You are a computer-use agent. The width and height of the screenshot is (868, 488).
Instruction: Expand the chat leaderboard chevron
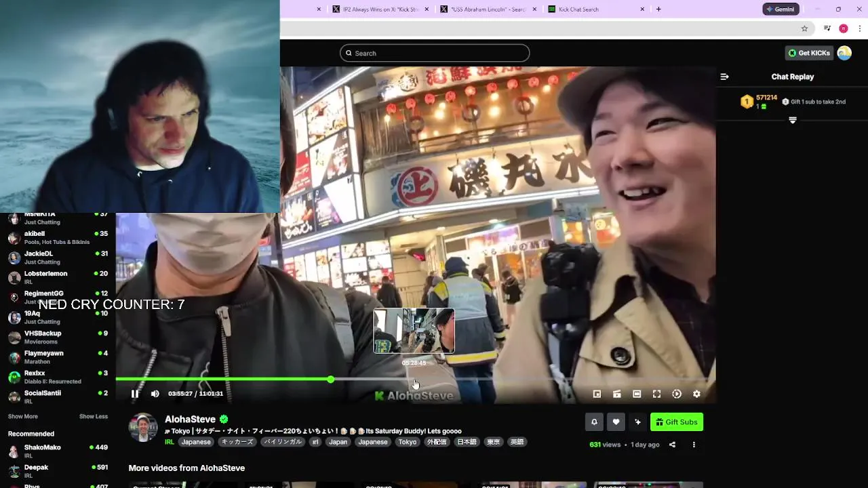793,120
